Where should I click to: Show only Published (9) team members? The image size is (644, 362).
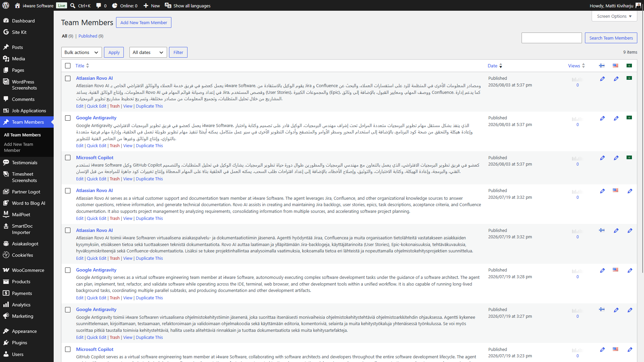(91, 36)
